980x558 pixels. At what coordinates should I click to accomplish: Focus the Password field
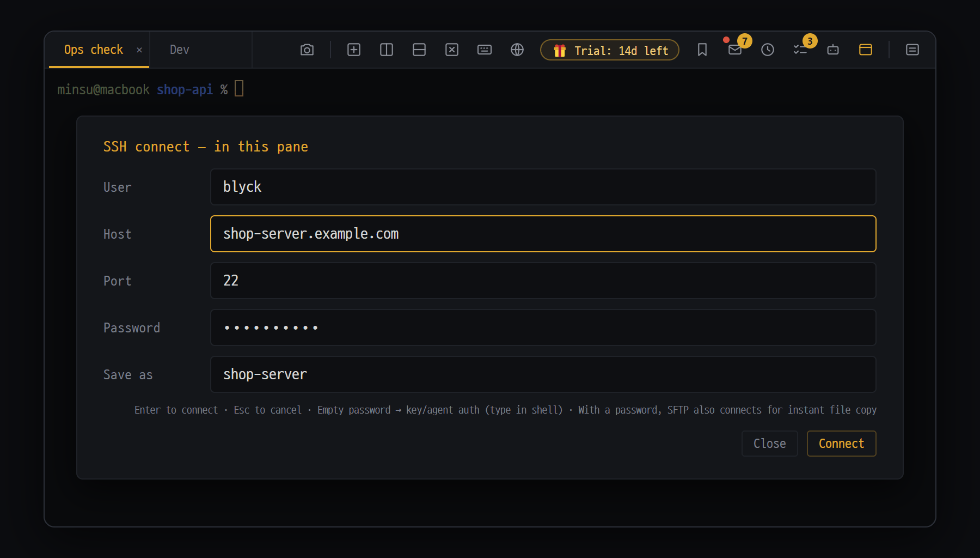click(x=543, y=327)
